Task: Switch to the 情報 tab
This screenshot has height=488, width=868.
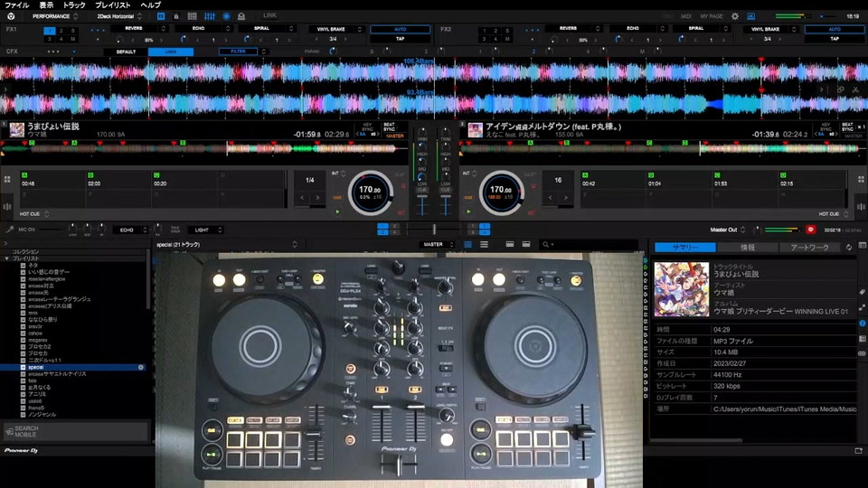Action: pos(748,248)
